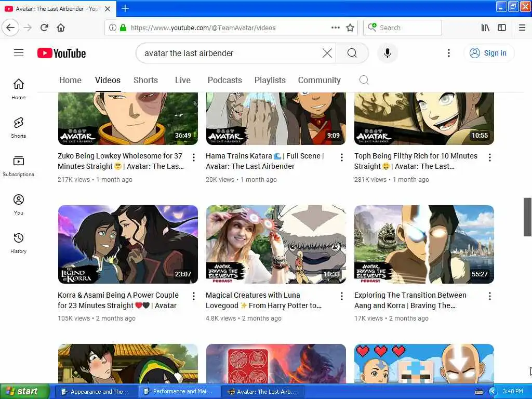The height and width of the screenshot is (399, 532).
Task: Open Zuko Being Lowkey Wholesome video title
Action: point(121,161)
